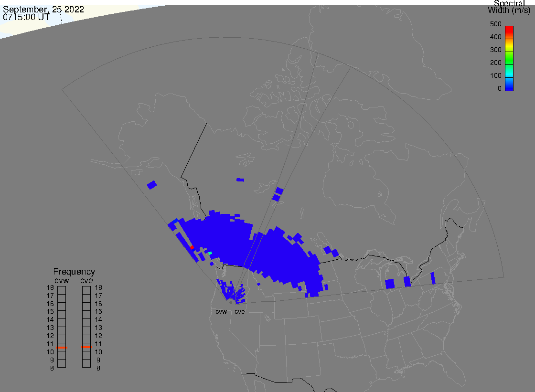Click the '200' label on the color scale
The width and height of the screenshot is (535, 392).
point(495,63)
